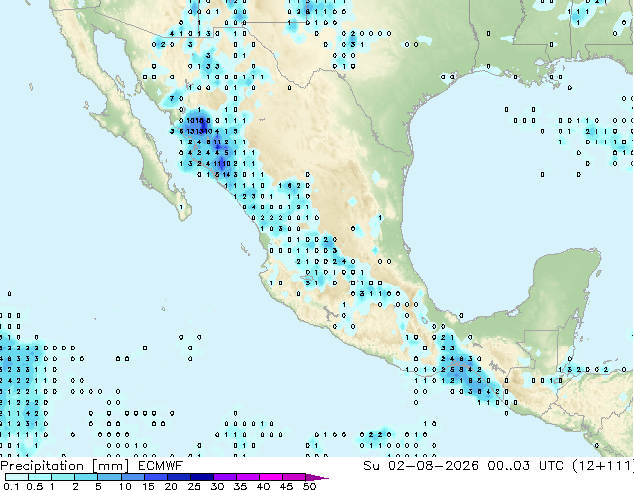Click legend value '0.1'

[11, 486]
